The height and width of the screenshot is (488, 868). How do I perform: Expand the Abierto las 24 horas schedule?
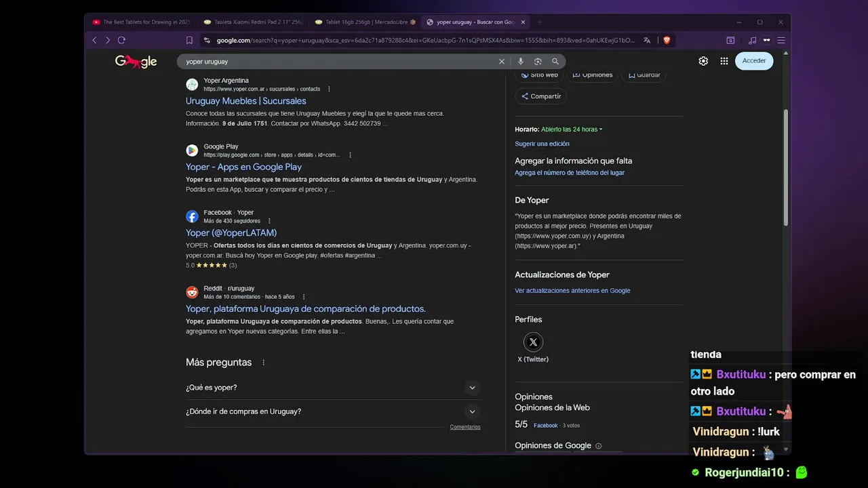572,129
